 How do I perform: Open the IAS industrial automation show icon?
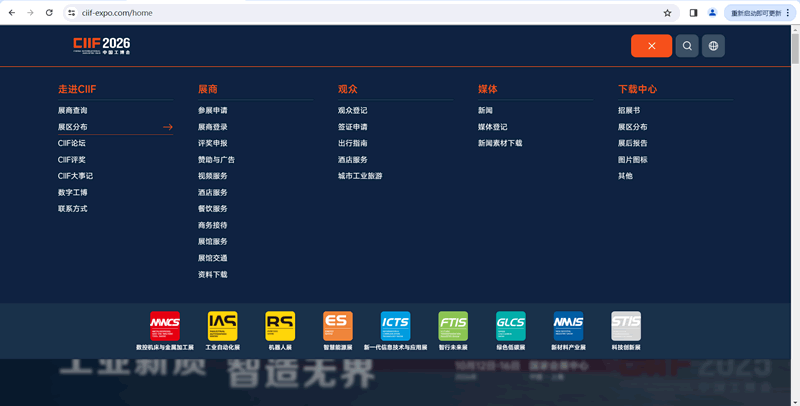(x=222, y=325)
